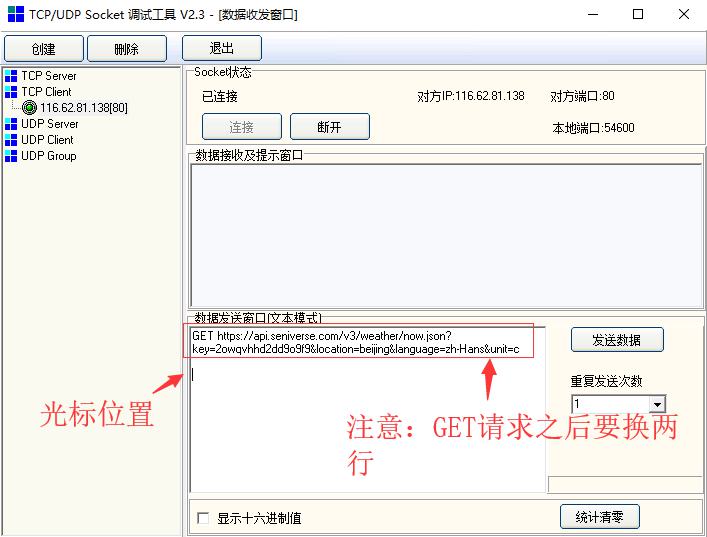Click the app icon in title bar

16,14
